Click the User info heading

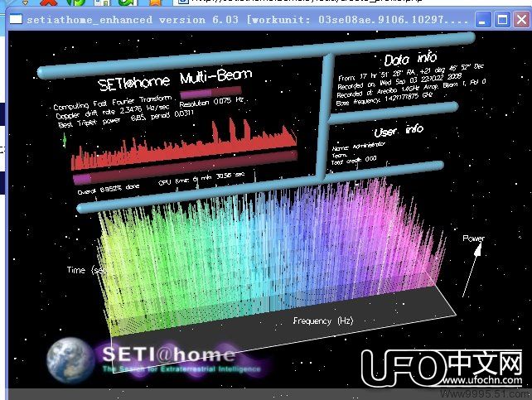click(399, 130)
